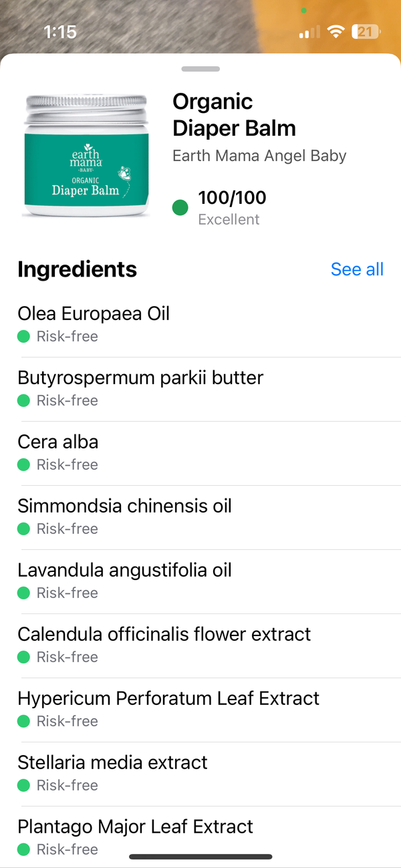This screenshot has width=401, height=868.
Task: Select the Calendula officinalis flower extract entry
Action: 164,634
